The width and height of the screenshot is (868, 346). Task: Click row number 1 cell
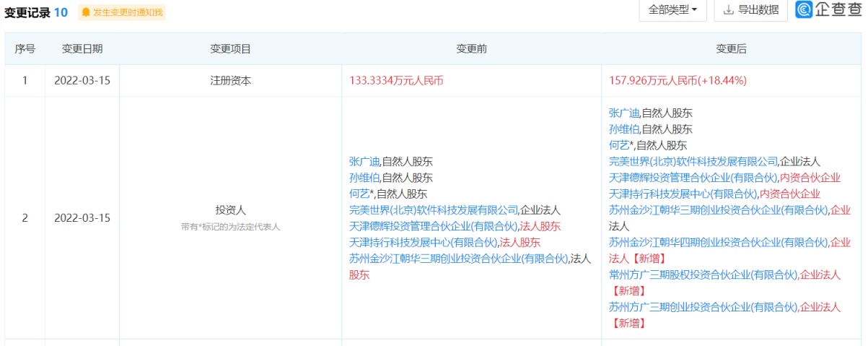click(25, 81)
